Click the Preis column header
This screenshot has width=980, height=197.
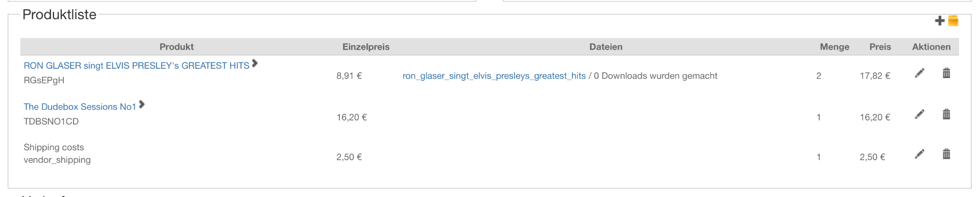point(880,47)
